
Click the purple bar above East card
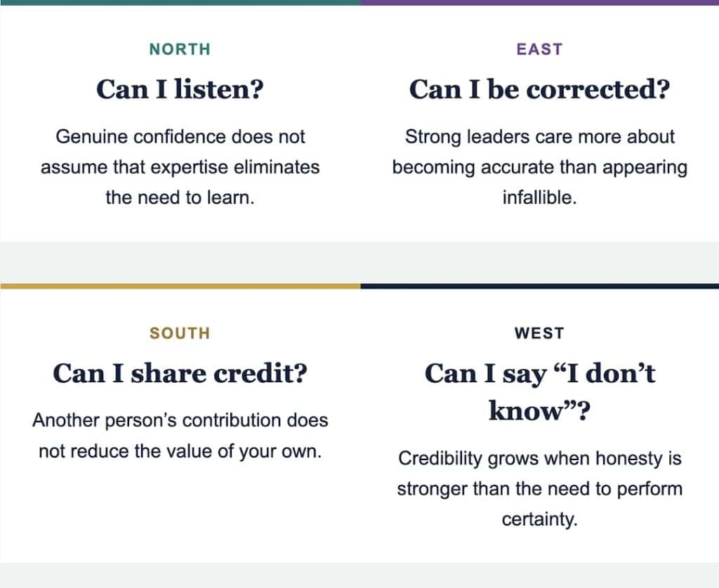tap(540, 3)
